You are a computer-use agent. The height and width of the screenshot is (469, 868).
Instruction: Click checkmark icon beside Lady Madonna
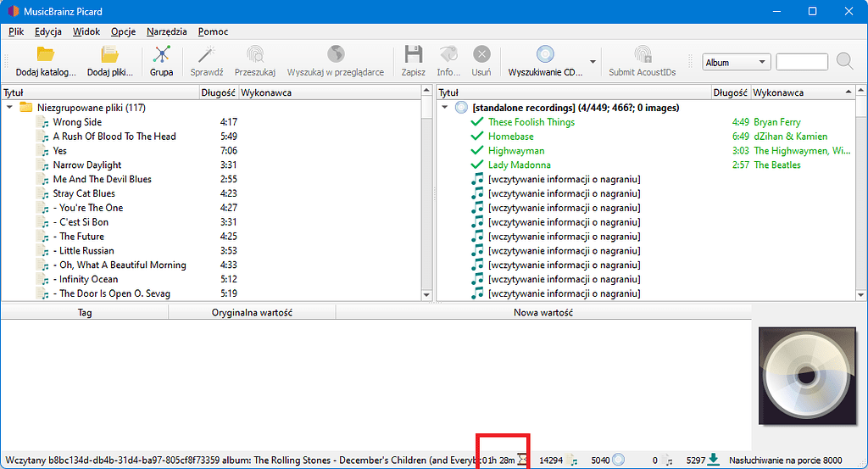[477, 165]
